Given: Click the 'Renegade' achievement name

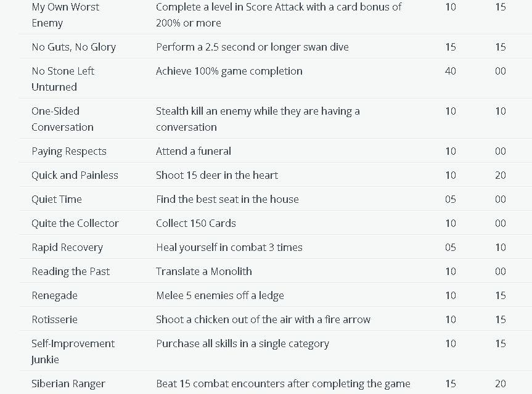Looking at the screenshot, I should (x=55, y=295).
